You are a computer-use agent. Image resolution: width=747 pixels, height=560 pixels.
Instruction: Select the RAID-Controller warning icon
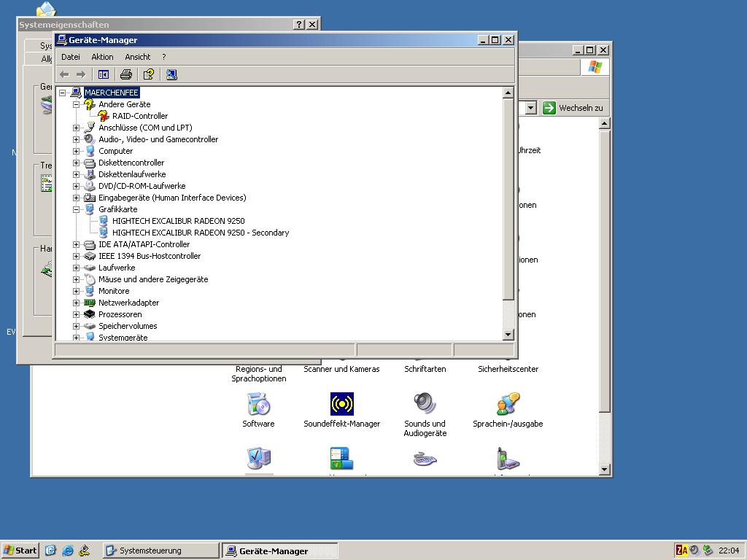pyautogui.click(x=104, y=116)
